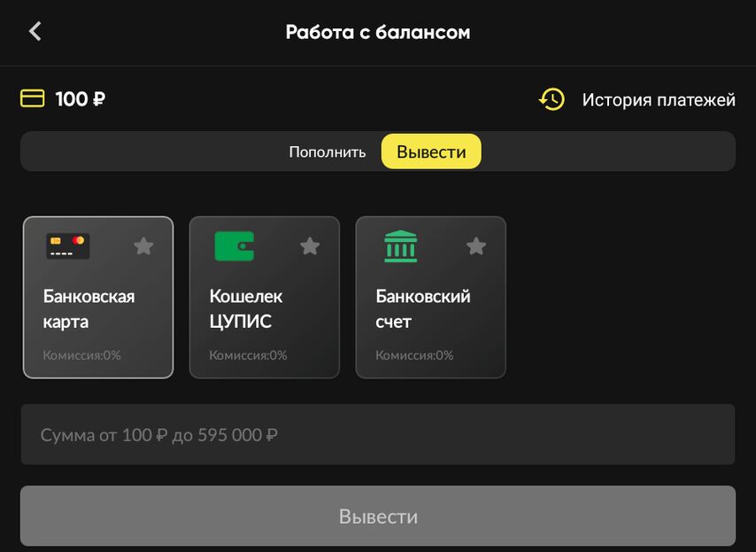Focus the withdrawal amount input field
The height and width of the screenshot is (552, 756).
[378, 435]
